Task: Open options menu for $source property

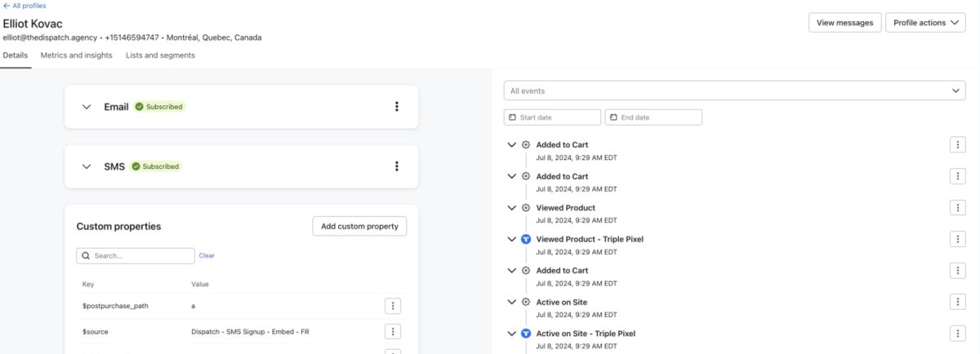Action: coord(393,331)
